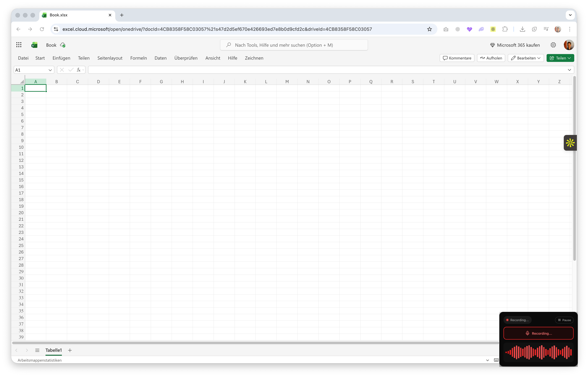Click the insert function fx icon

pyautogui.click(x=78, y=70)
